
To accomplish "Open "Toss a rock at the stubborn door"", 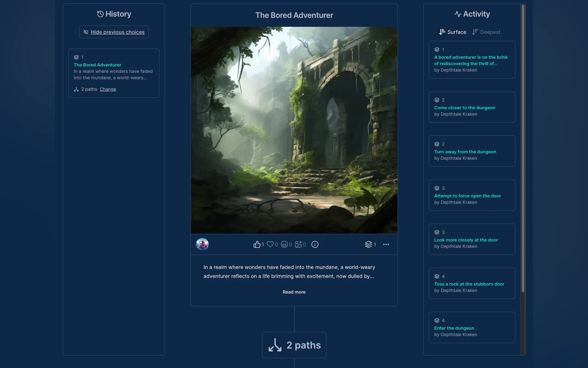I will coord(469,284).
